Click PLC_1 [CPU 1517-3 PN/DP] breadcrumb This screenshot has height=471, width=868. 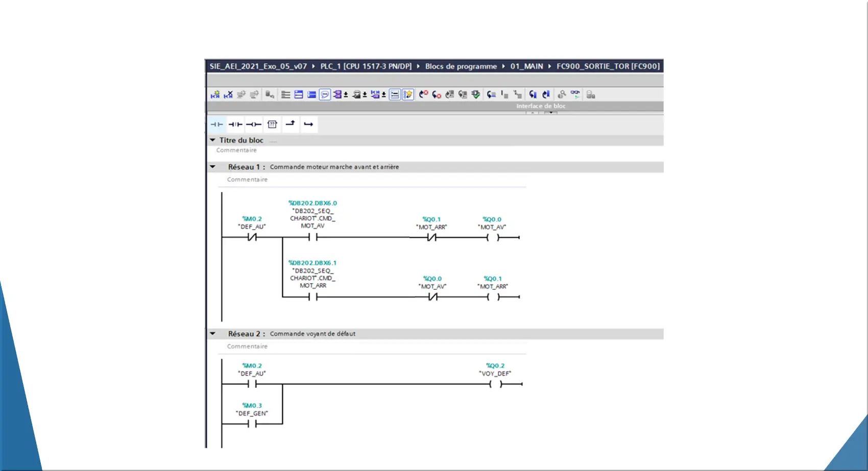(x=366, y=66)
